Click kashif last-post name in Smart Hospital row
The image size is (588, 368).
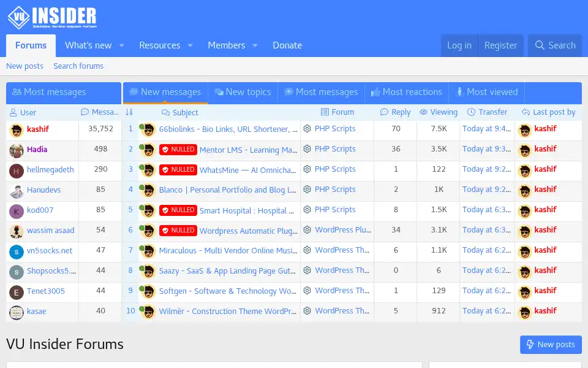pos(545,210)
